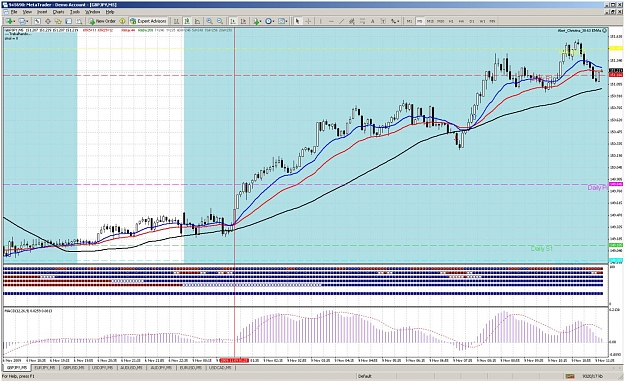Open the Help menu

pyautogui.click(x=110, y=12)
